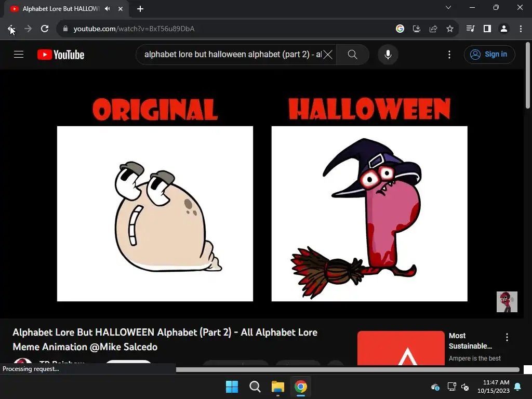Toggle the Chrome side panel

coord(487,29)
